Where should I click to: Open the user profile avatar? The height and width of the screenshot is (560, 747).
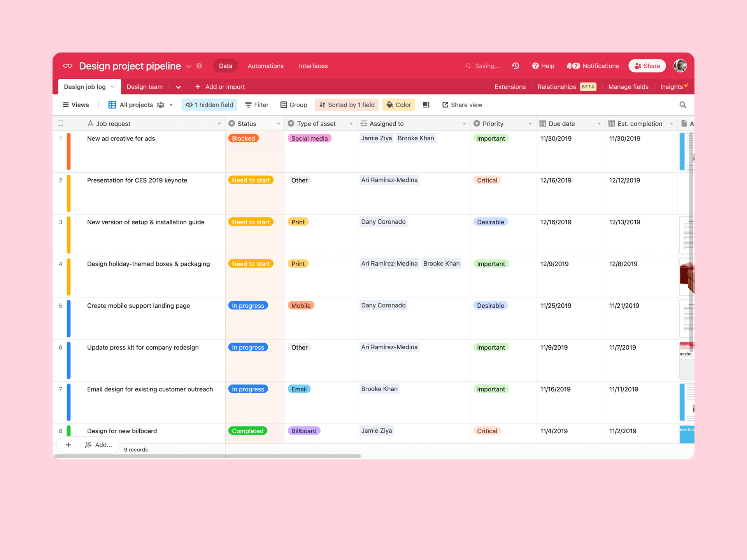click(x=680, y=66)
